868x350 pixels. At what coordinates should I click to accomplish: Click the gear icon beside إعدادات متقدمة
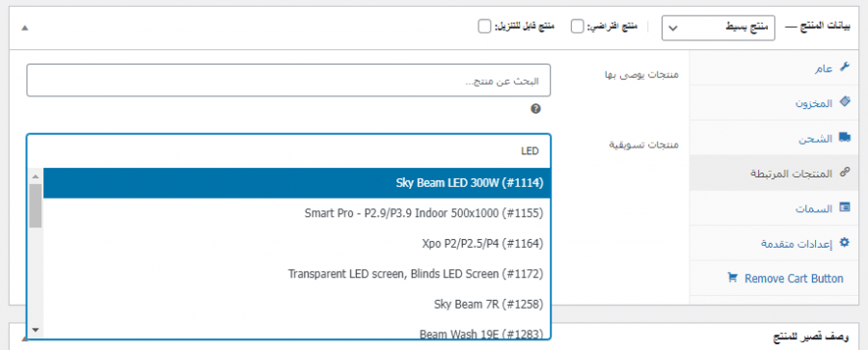pos(844,243)
